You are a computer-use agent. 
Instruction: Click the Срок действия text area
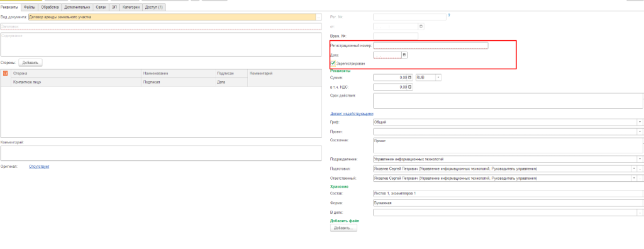click(508, 101)
